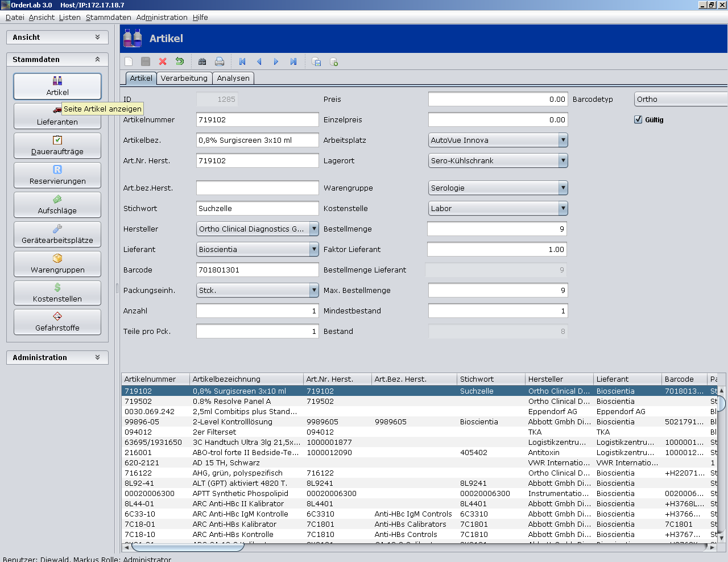Click the Artikelbez. input field
Image resolution: width=728 pixels, height=562 pixels.
click(257, 140)
